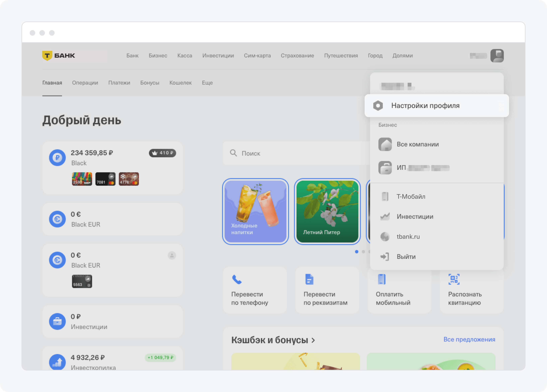Select Т-Мобайл menu entry
The width and height of the screenshot is (547, 392).
pyautogui.click(x=437, y=197)
